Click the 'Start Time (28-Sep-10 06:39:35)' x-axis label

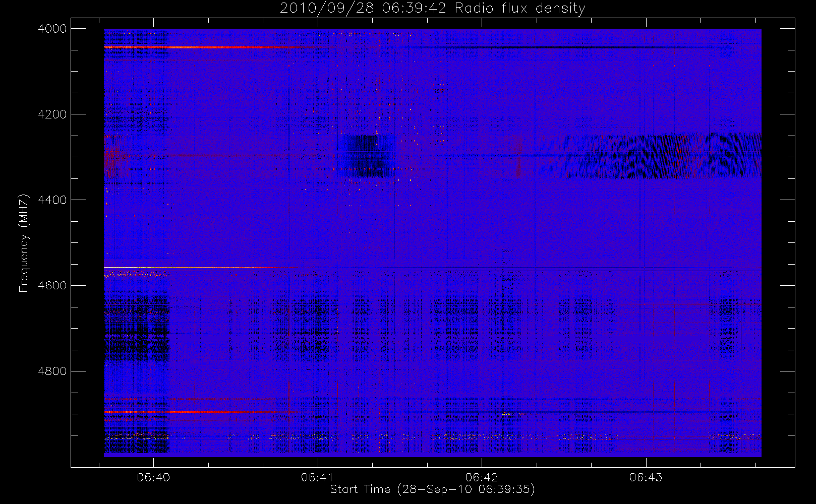[x=432, y=489]
